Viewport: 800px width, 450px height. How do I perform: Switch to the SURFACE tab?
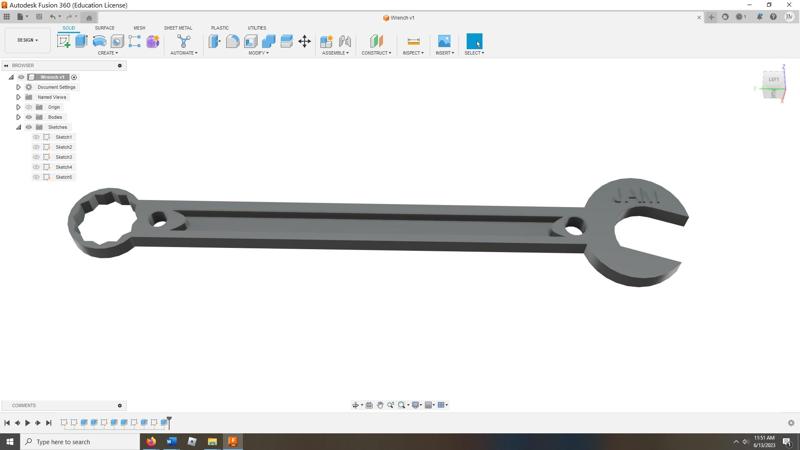tap(105, 28)
